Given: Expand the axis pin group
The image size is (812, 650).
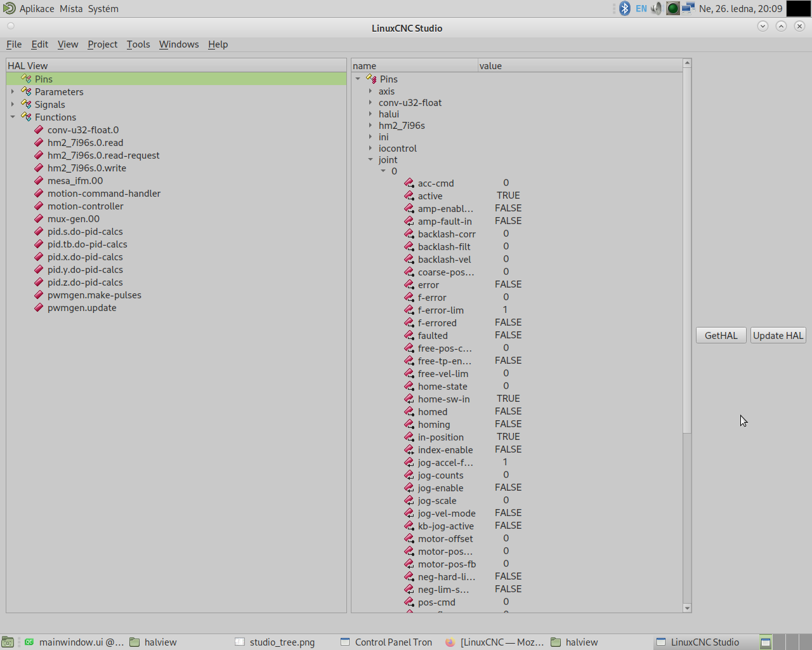Looking at the screenshot, I should (370, 91).
